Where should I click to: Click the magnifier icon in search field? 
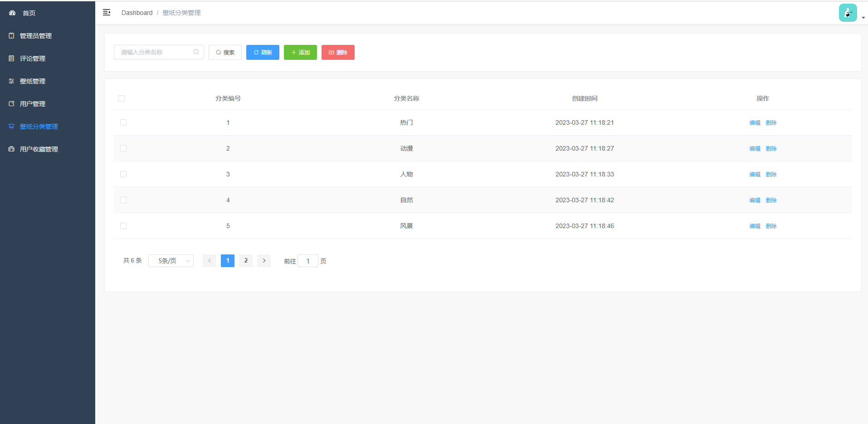[x=196, y=52]
